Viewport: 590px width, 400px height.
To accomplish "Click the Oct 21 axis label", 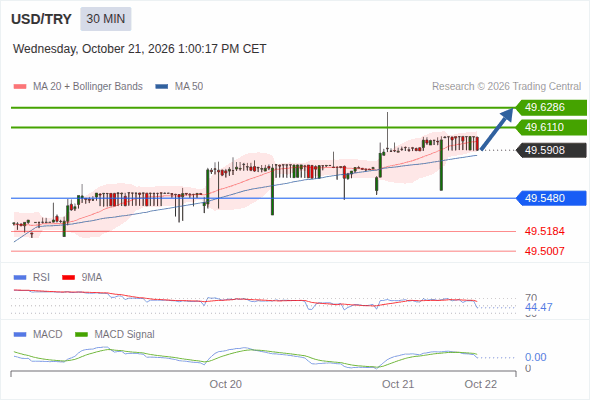I will pyautogui.click(x=398, y=384).
